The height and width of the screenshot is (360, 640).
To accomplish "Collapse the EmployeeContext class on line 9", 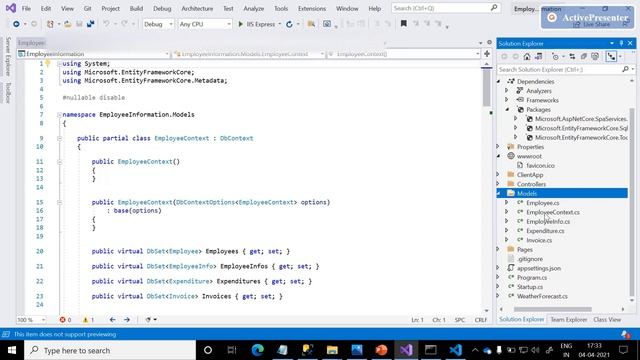I will pos(59,138).
